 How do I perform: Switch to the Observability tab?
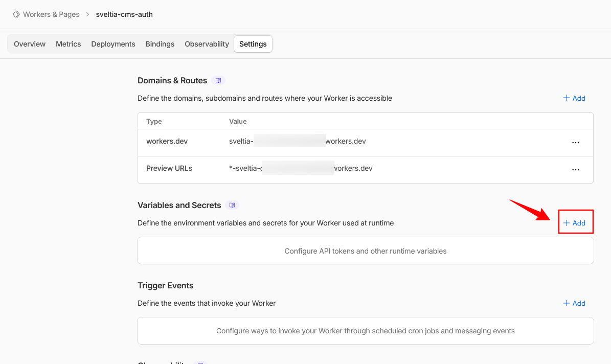[x=207, y=44]
